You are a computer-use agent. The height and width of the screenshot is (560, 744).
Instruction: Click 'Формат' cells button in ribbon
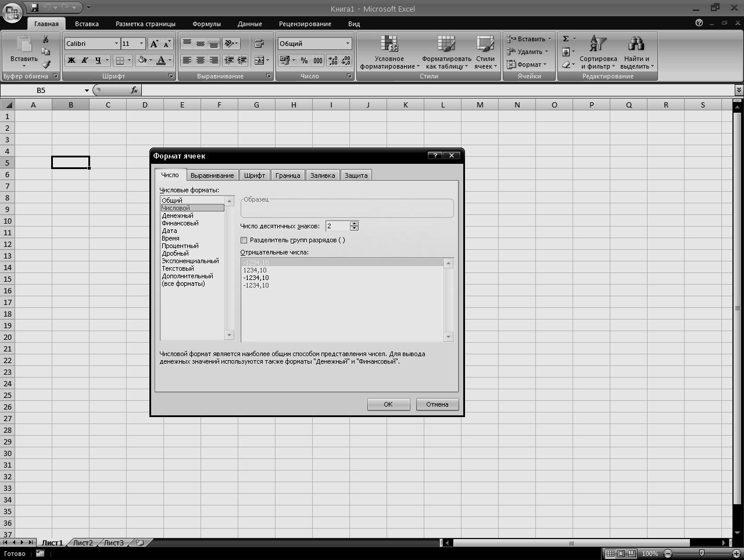(526, 64)
